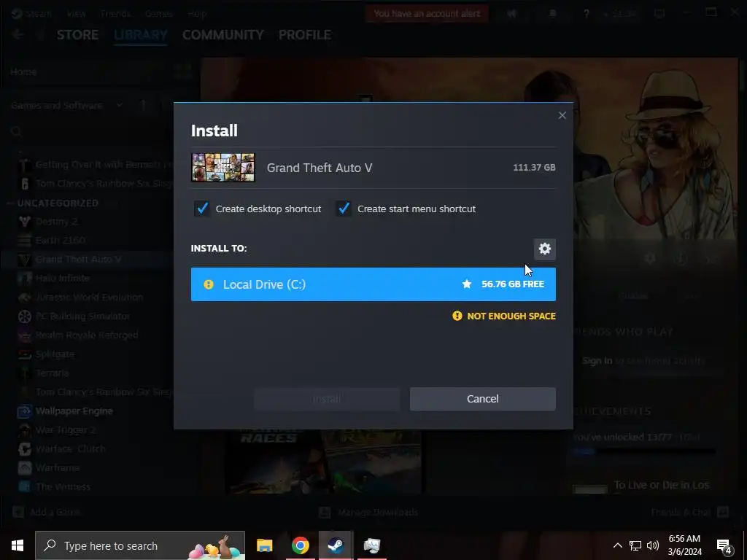747x560 pixels.
Task: Select Wallpaper Engine in the library
Action: pos(74,411)
